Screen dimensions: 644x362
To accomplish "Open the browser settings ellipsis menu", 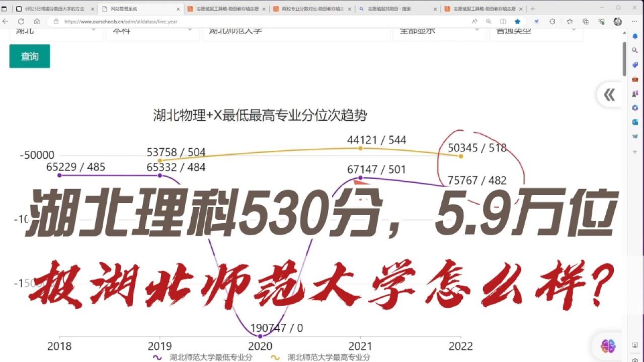I will [635, 22].
